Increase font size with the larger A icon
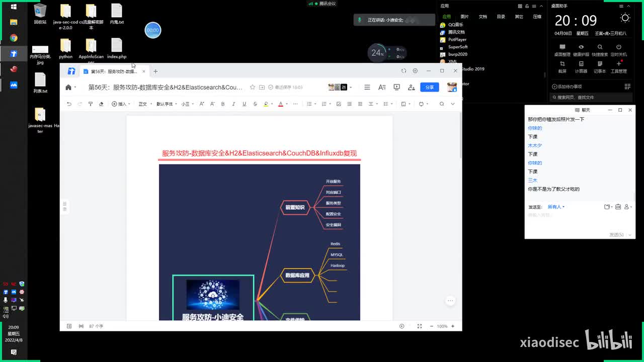 click(202, 104)
